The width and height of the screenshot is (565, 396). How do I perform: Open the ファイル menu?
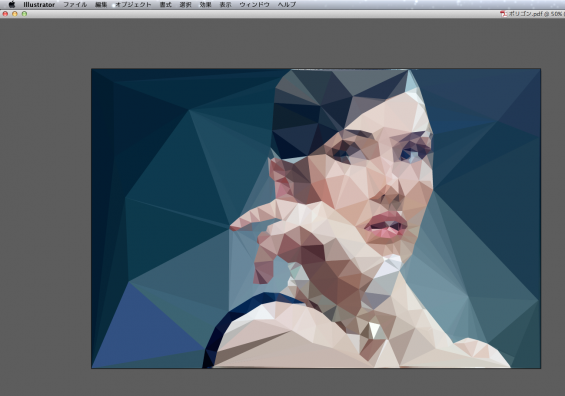(75, 5)
